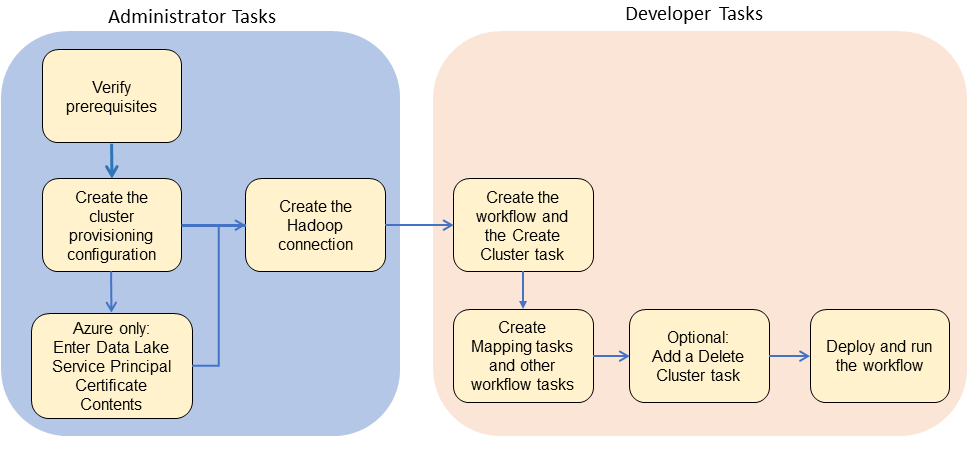Click the arrow from Mapping tasks to Delete Cluster

[611, 355]
